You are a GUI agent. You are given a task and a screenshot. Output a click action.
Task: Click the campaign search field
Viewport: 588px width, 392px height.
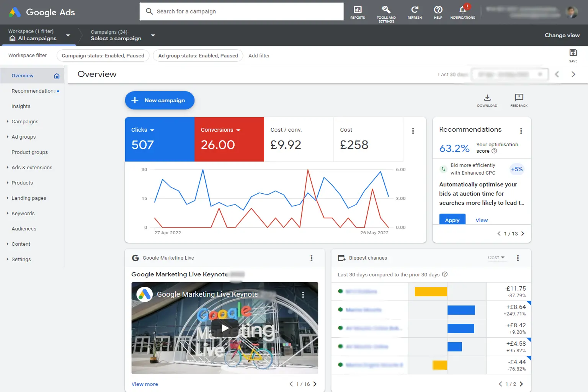242,11
